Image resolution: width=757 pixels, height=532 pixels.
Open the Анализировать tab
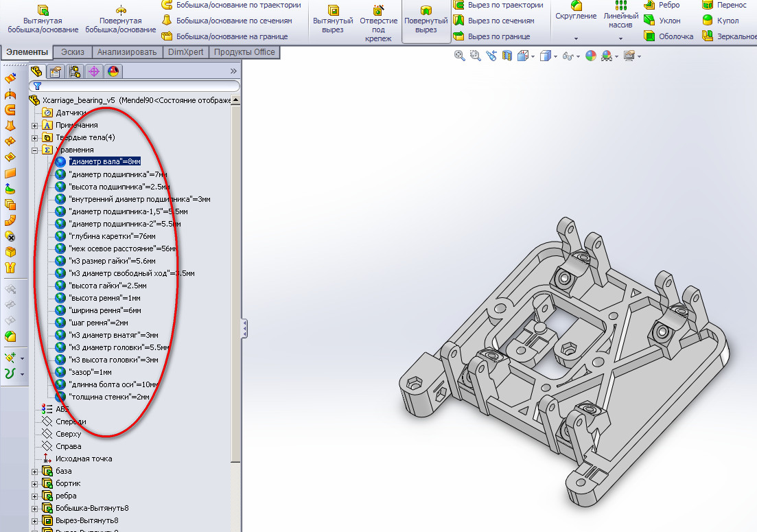tap(127, 52)
